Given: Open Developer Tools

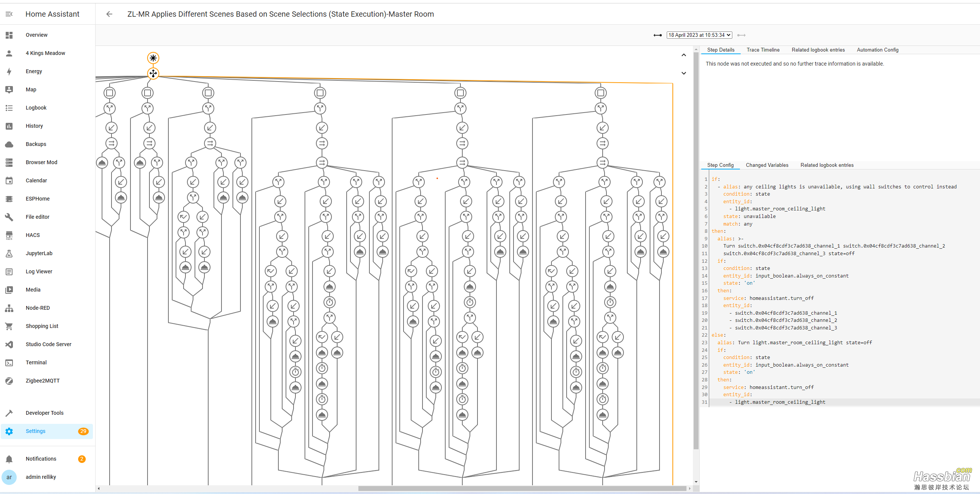Looking at the screenshot, I should (x=47, y=413).
